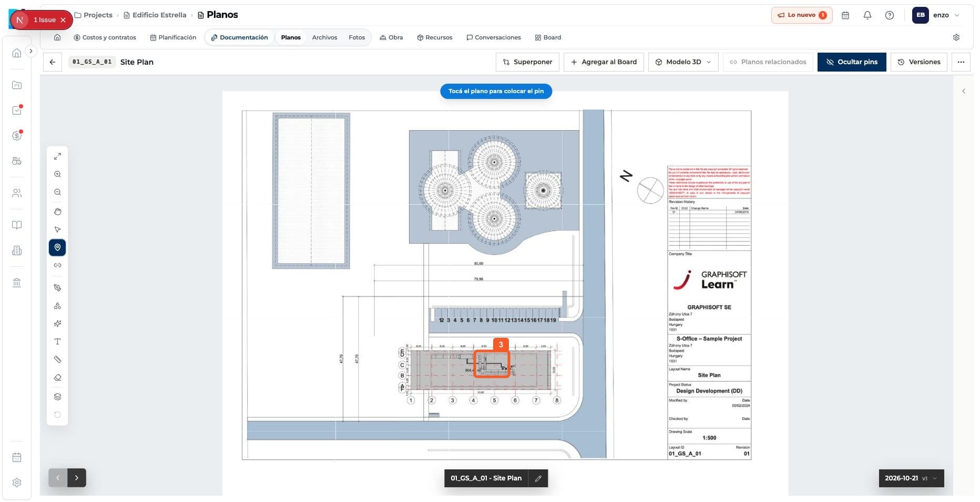The image size is (980, 502).
Task: Open the layers tool
Action: tap(57, 397)
